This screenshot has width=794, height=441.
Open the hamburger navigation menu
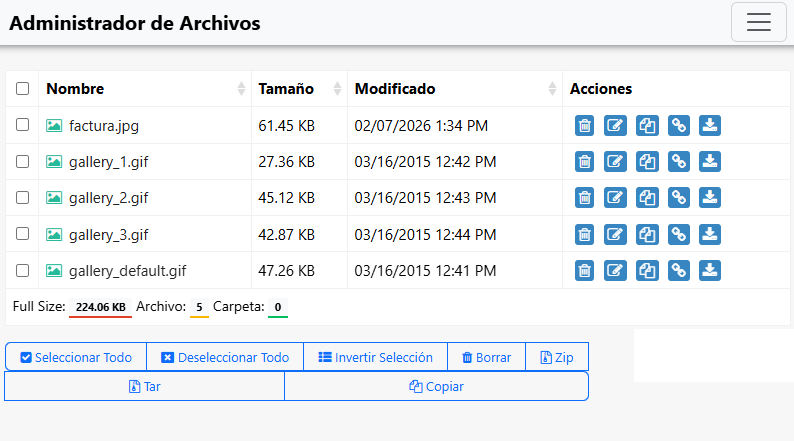(758, 23)
